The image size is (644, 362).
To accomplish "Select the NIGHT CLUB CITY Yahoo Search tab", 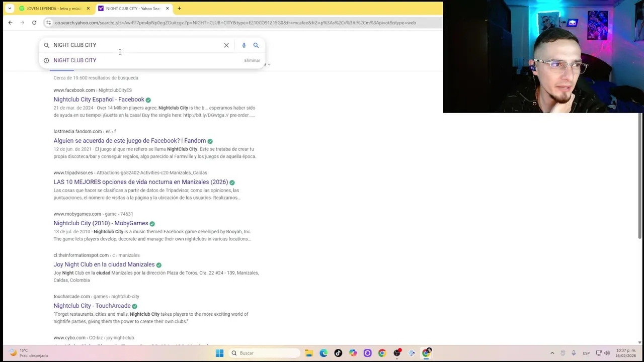I will pos(133,9).
